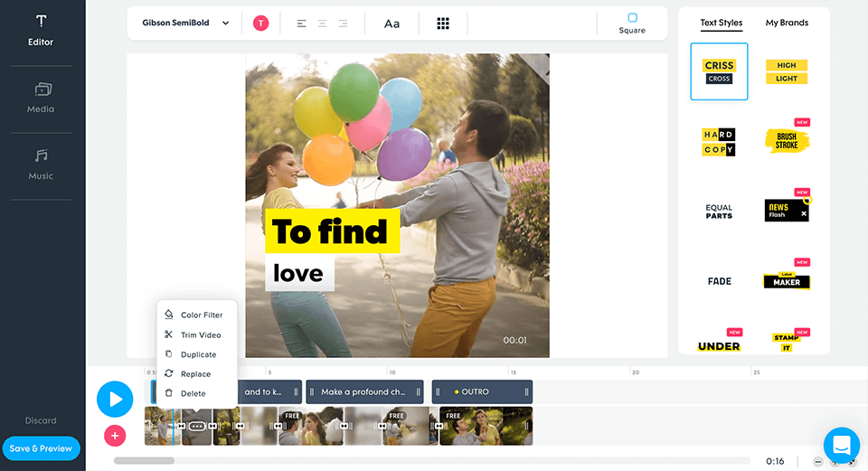The width and height of the screenshot is (868, 471).
Task: Open the pink text color picker
Action: pyautogui.click(x=260, y=24)
